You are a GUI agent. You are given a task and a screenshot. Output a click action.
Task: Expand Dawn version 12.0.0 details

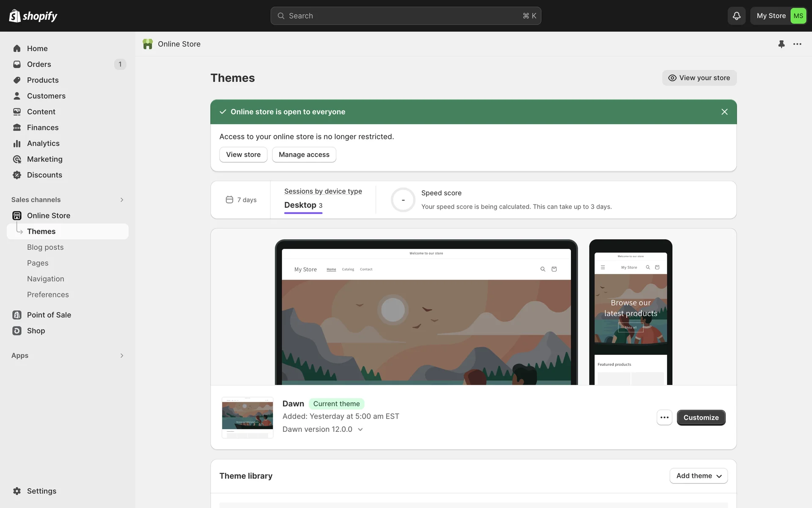(x=360, y=429)
